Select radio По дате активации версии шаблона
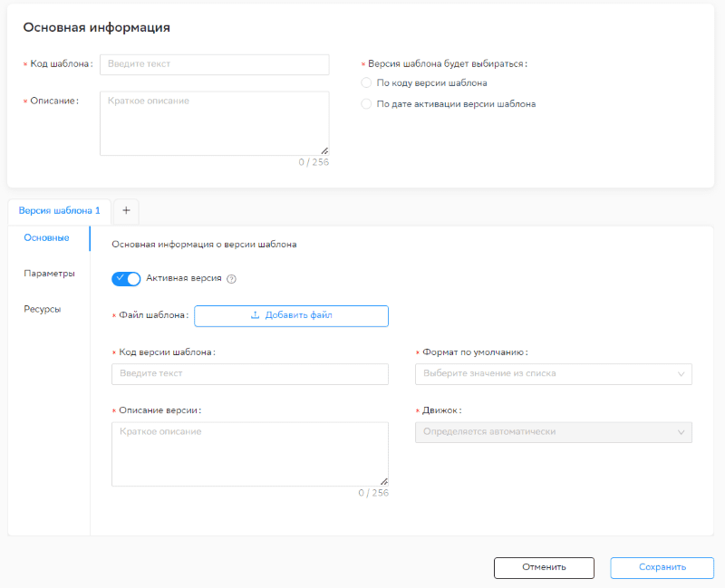 [366, 103]
